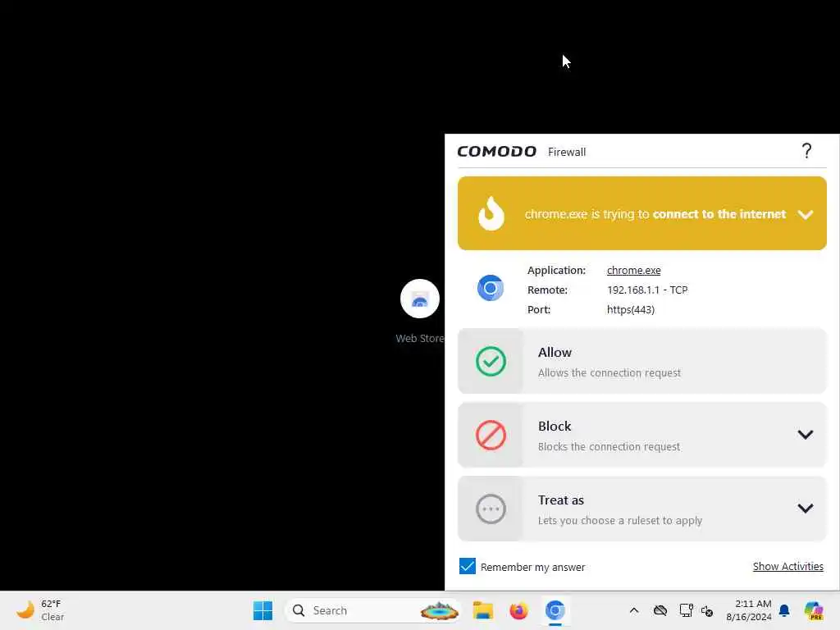Uncheck Remember my answer checkbox
Screen dimensions: 840x630
[467, 566]
